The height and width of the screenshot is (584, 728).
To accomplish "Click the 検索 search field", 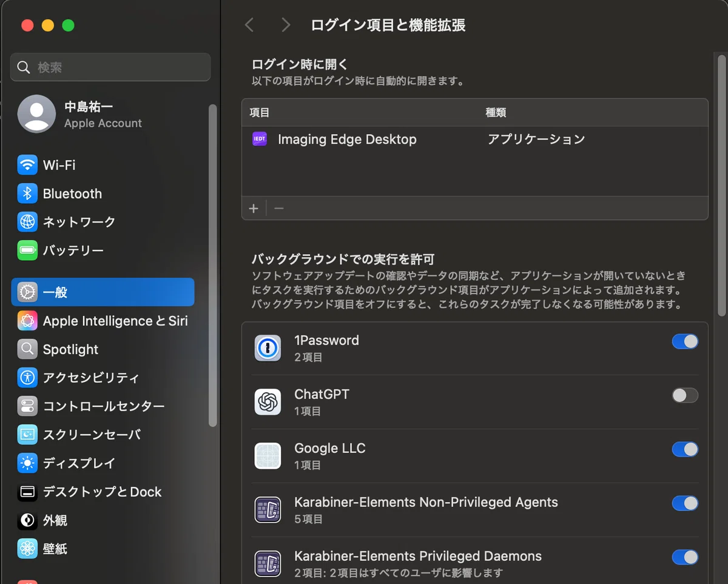I will point(110,67).
